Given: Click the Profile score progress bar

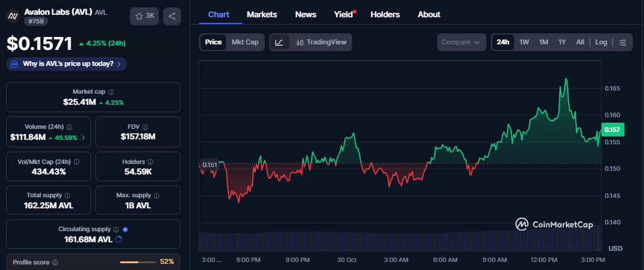Looking at the screenshot, I should (x=137, y=263).
